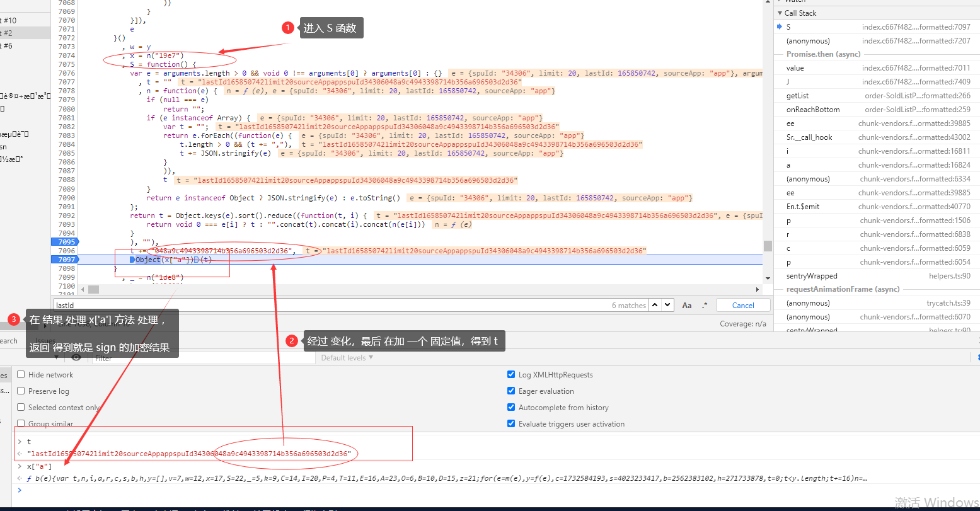Click code editor vertical scrollbar thumb
980x511 pixels.
(x=767, y=245)
